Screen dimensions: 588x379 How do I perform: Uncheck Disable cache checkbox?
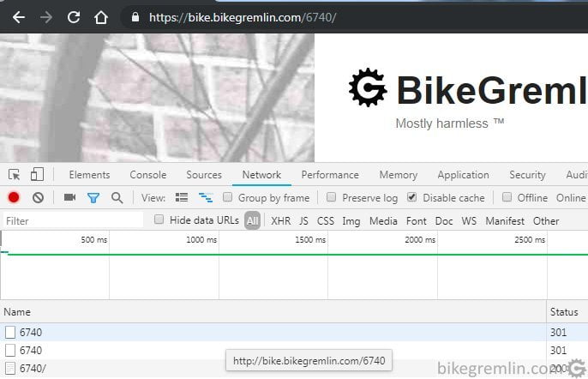point(411,197)
